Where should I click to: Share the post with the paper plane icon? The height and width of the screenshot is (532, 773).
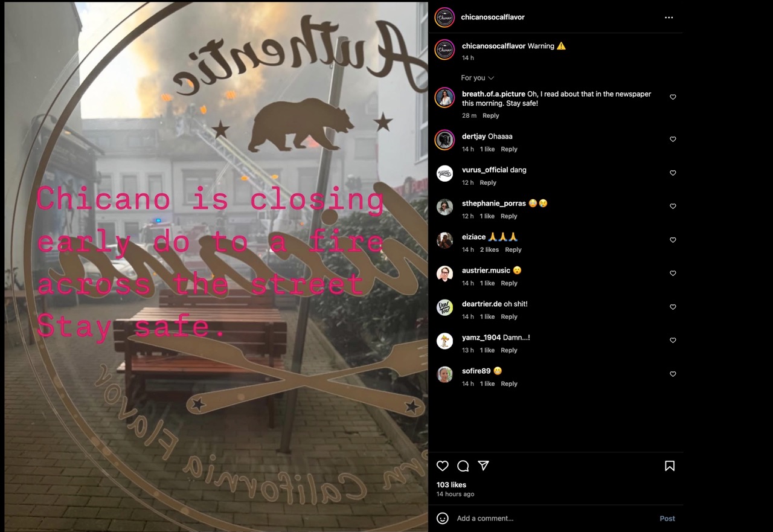(x=483, y=466)
